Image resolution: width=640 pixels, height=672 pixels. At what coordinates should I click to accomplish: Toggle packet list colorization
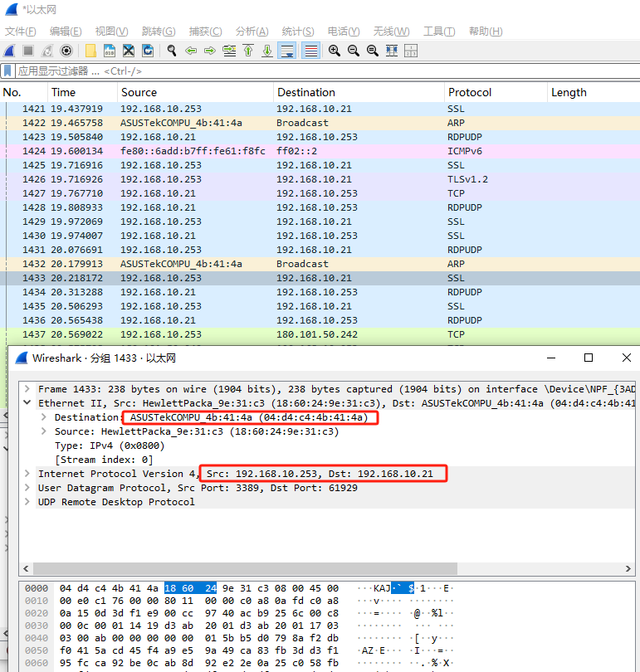pos(310,51)
